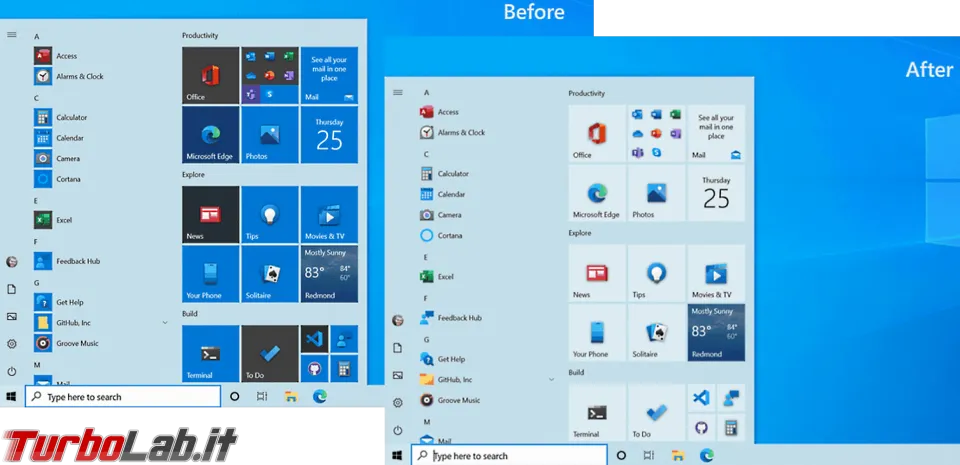
Task: Click Start button on the Before taskbar
Action: 11,396
